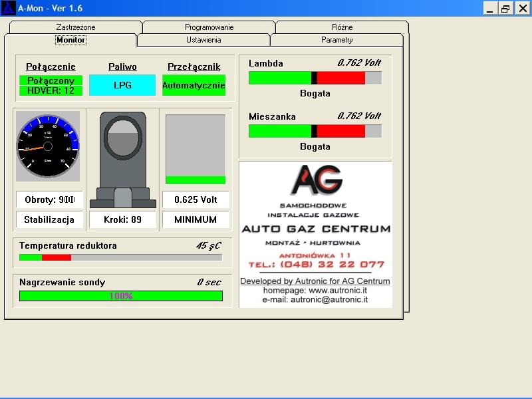Click the Developed by Autronic link
Image resolution: width=532 pixels, height=399 pixels.
pos(315,281)
